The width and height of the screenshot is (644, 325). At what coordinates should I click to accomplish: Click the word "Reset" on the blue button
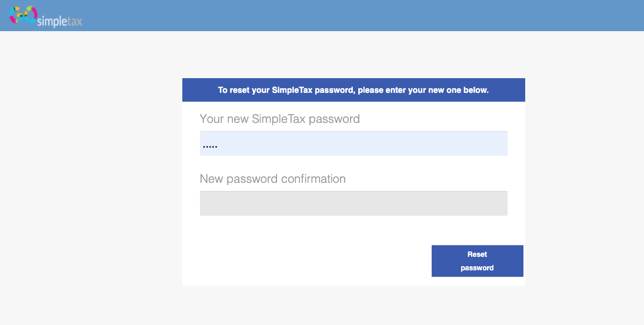(477, 254)
